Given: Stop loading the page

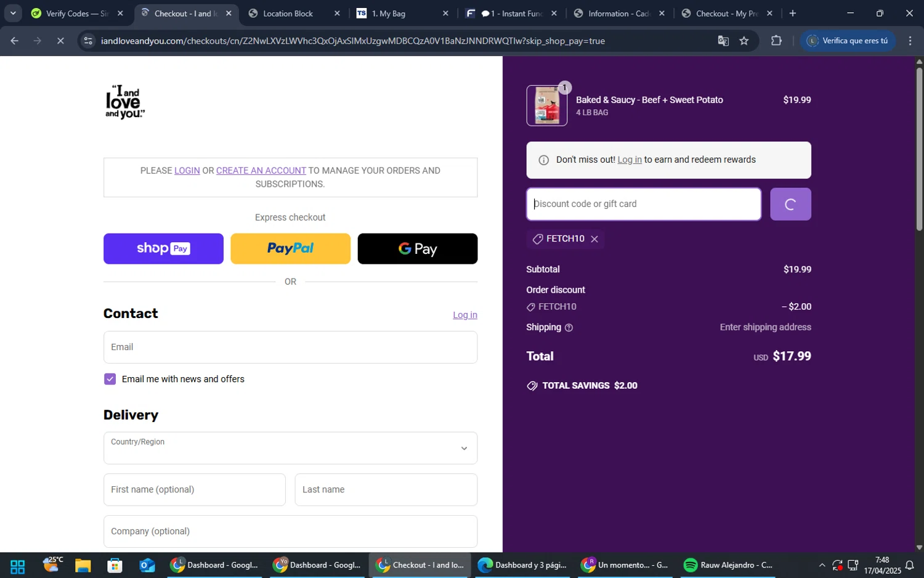Looking at the screenshot, I should (60, 41).
